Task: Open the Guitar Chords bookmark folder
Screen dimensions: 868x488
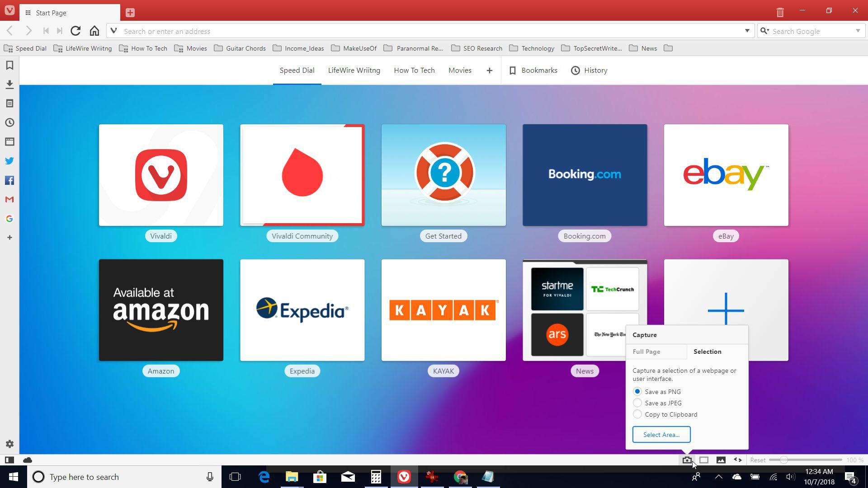Action: (240, 48)
